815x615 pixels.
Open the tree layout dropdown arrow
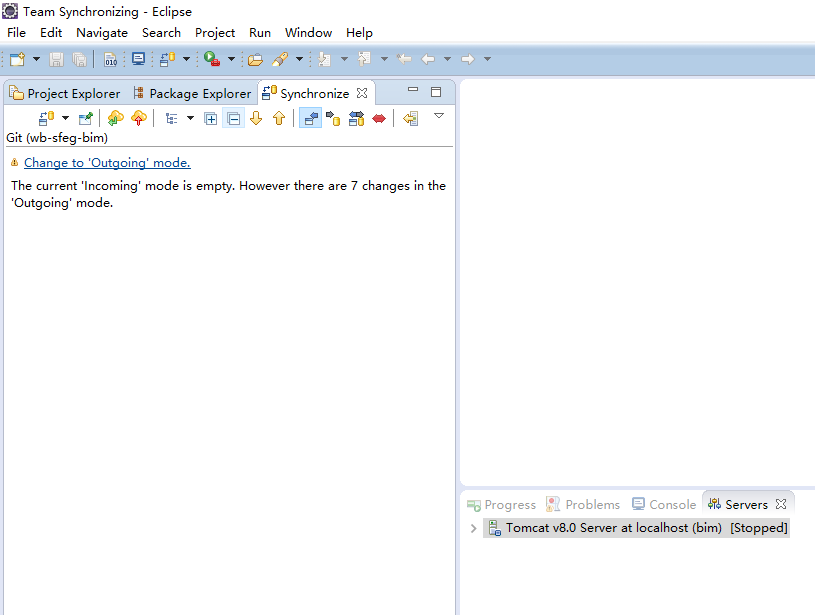pos(190,119)
